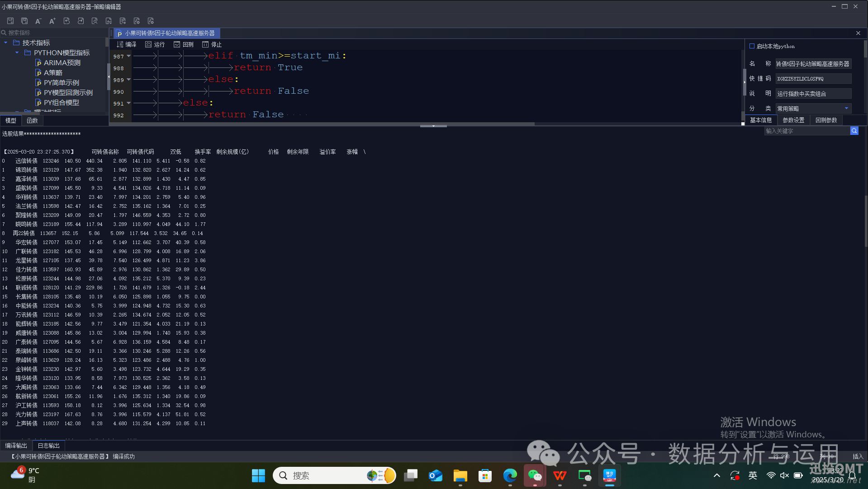
Task: Start backtest with 回测
Action: (183, 44)
